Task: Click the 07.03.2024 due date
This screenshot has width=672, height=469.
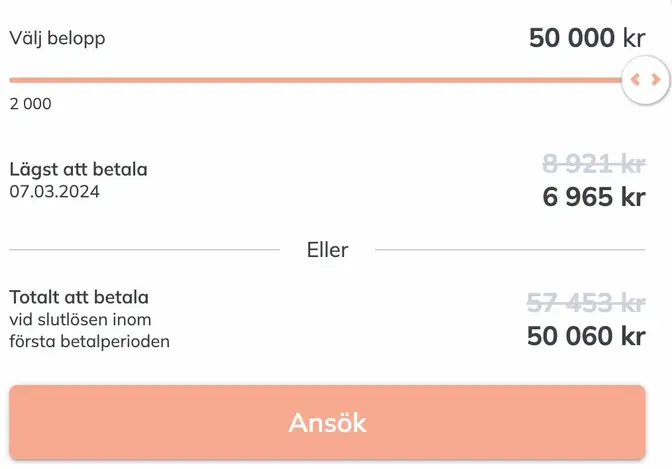Action: click(x=55, y=190)
